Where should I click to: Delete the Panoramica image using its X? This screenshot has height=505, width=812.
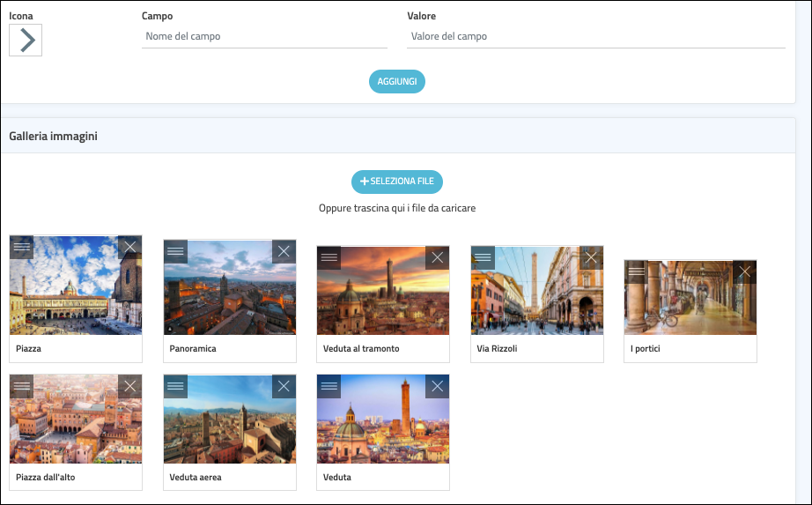[284, 251]
